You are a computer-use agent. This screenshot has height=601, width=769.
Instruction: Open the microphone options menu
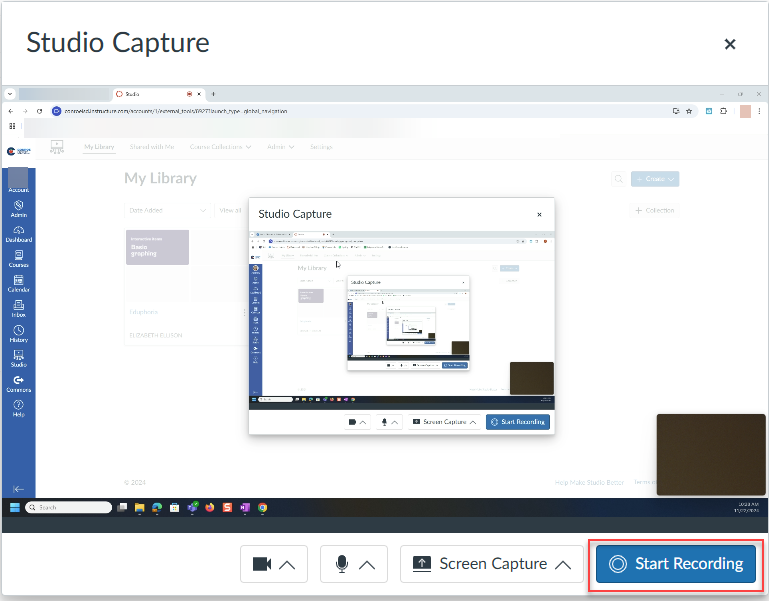[x=354, y=564]
